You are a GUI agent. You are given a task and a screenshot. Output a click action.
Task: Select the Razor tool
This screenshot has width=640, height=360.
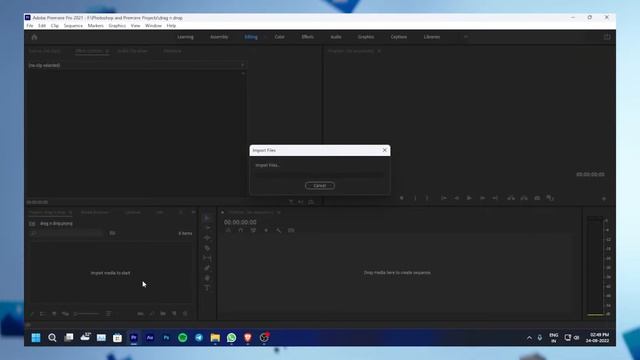point(207,248)
